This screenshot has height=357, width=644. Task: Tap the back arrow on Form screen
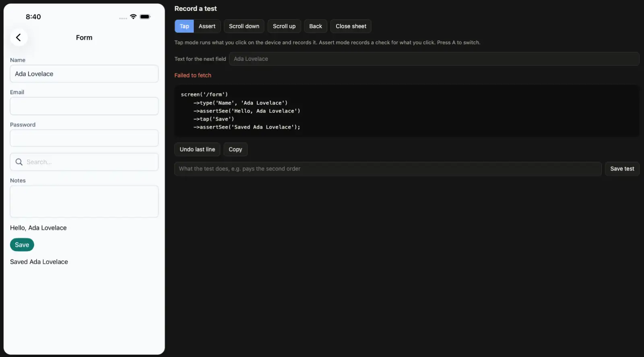(x=19, y=37)
